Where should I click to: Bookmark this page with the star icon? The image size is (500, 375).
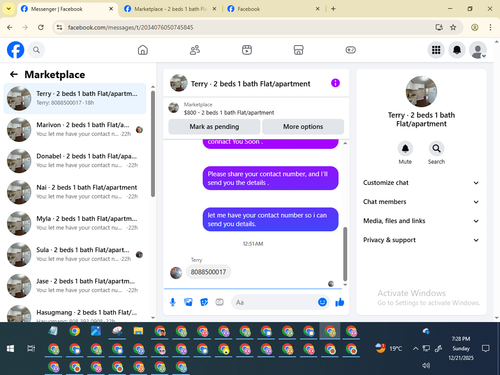[453, 27]
